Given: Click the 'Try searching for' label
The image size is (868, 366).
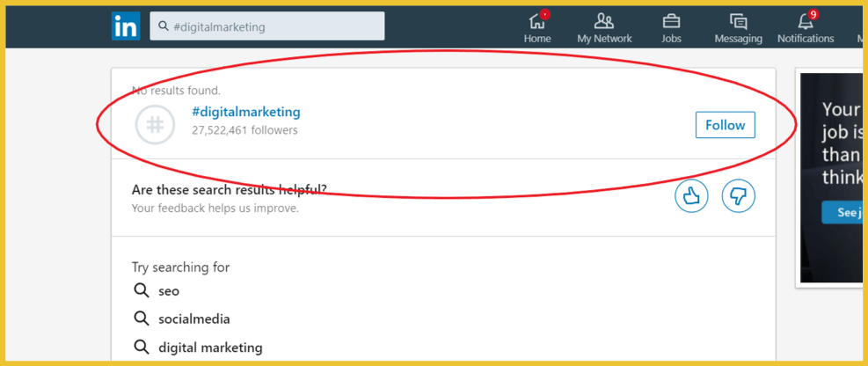Looking at the screenshot, I should coord(180,267).
